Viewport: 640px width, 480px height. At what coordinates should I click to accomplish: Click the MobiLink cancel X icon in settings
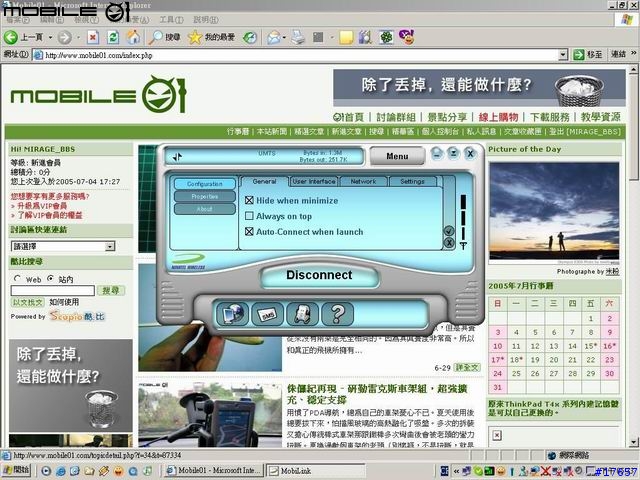(x=449, y=243)
